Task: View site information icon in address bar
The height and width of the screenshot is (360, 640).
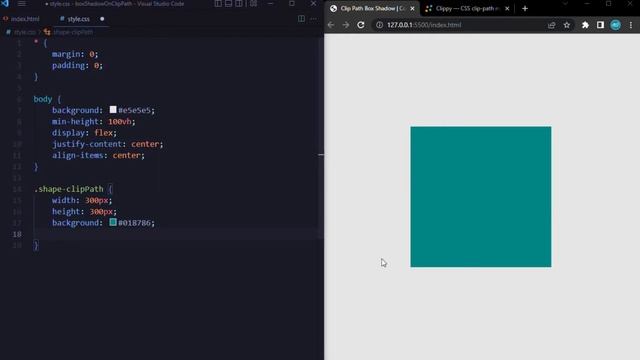Action: [x=379, y=25]
